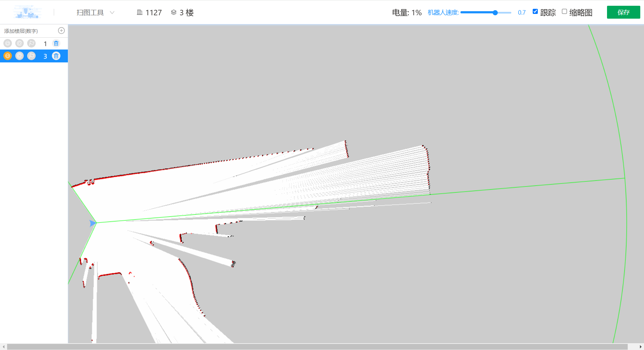Select floor 1 in the floor list

pyautogui.click(x=45, y=44)
